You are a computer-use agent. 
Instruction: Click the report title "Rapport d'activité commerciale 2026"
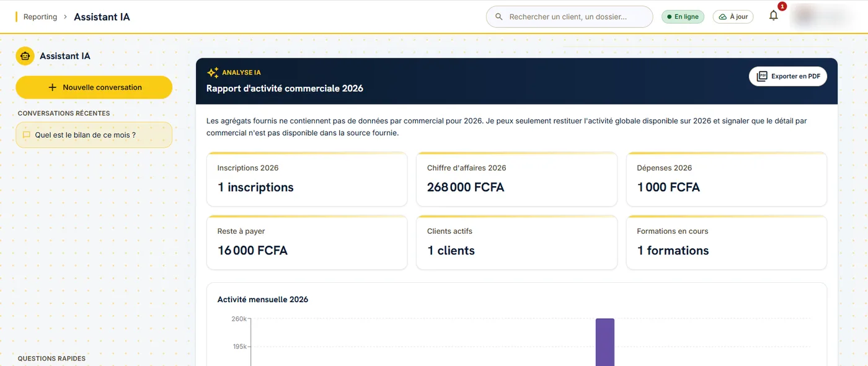click(285, 88)
